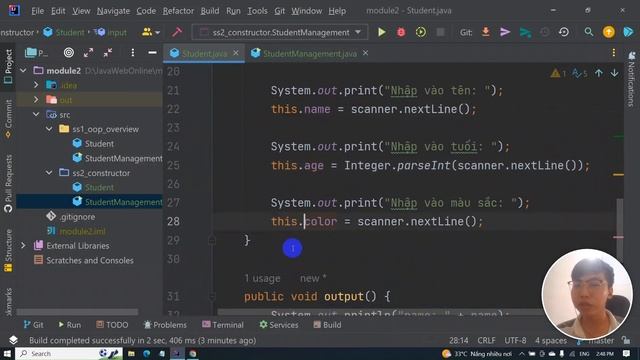This screenshot has height=360, width=640.
Task: Change CRLF line separator in status bar
Action: 487,340
